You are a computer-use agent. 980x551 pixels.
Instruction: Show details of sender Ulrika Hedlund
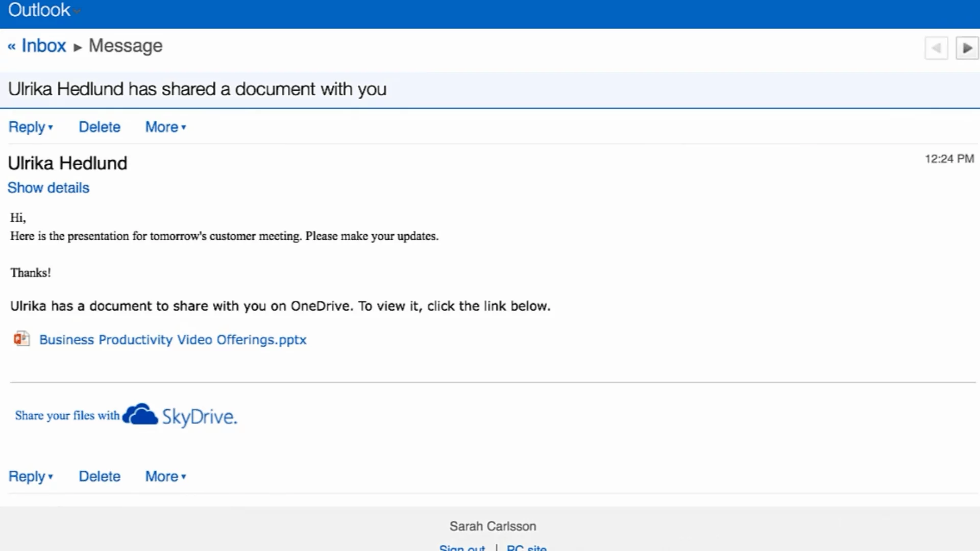[x=48, y=188]
